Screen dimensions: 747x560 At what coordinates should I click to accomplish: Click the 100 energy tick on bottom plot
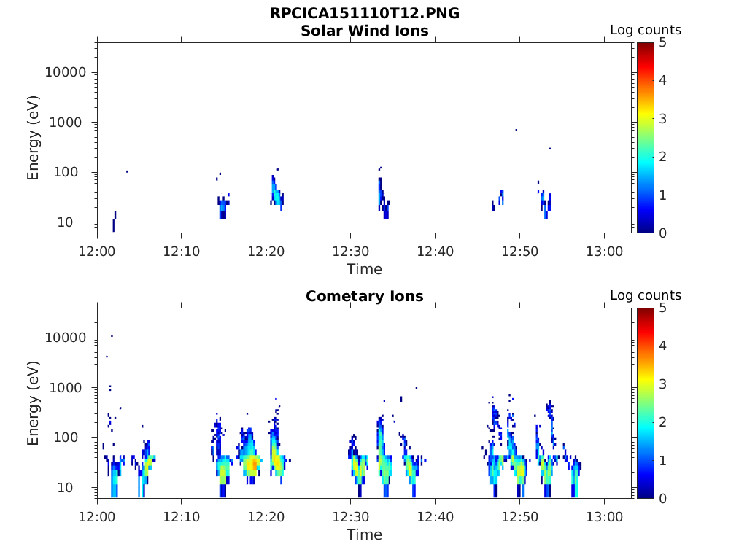coord(66,437)
